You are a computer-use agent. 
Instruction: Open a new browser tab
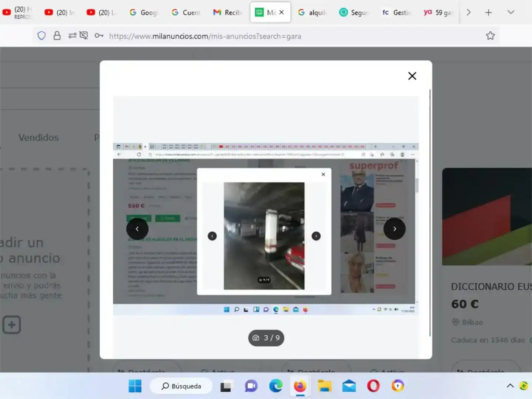pyautogui.click(x=488, y=12)
